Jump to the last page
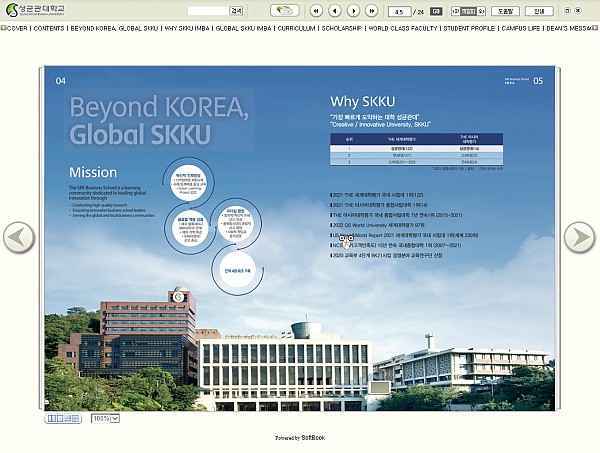Screen dimensions: 600x453 [x=372, y=11]
